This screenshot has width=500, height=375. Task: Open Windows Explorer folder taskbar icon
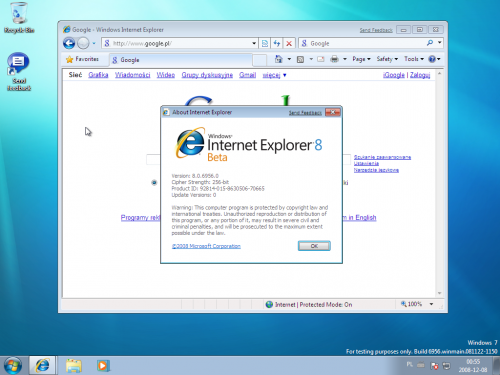(x=74, y=366)
